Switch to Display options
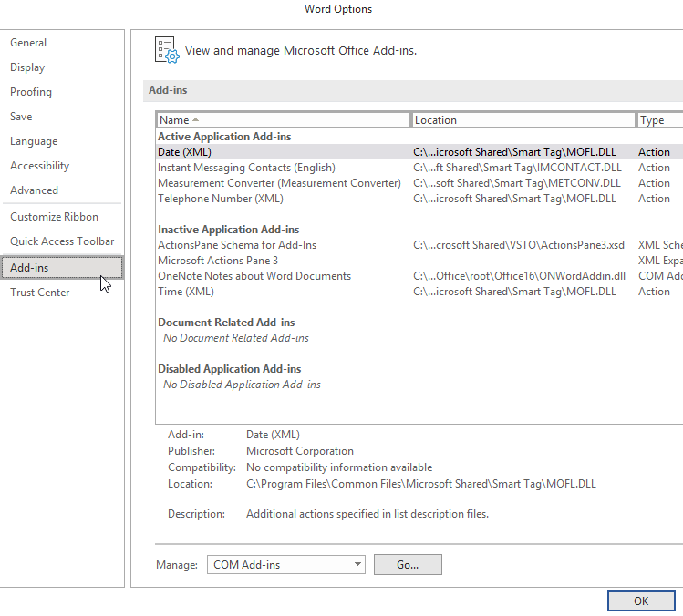Viewport: 683px width, 616px height. 27,67
